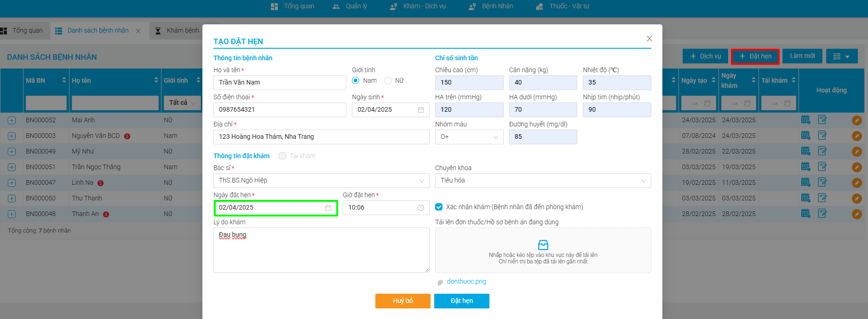Click Số điện thoại input field
Image resolution: width=868 pixels, height=319 pixels.
point(280,110)
